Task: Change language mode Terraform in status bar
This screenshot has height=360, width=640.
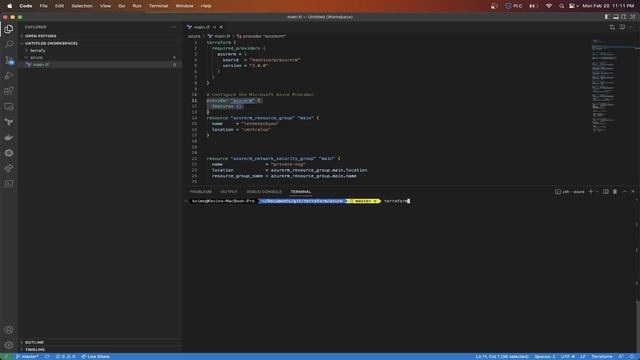Action: click(602, 356)
